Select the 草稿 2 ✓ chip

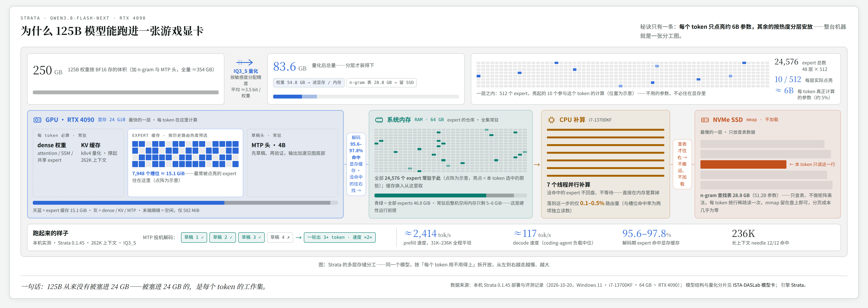click(x=223, y=237)
